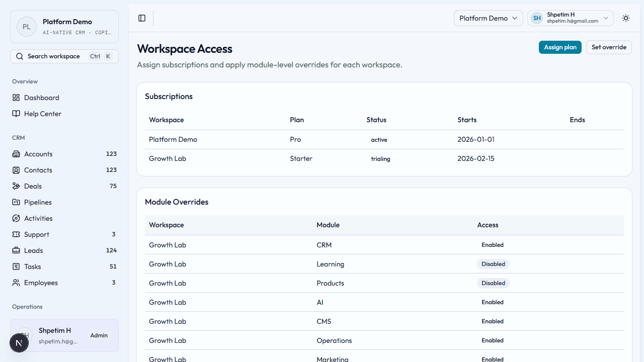The height and width of the screenshot is (362, 644).
Task: Click the N notification badge at bottom left
Action: (x=19, y=342)
